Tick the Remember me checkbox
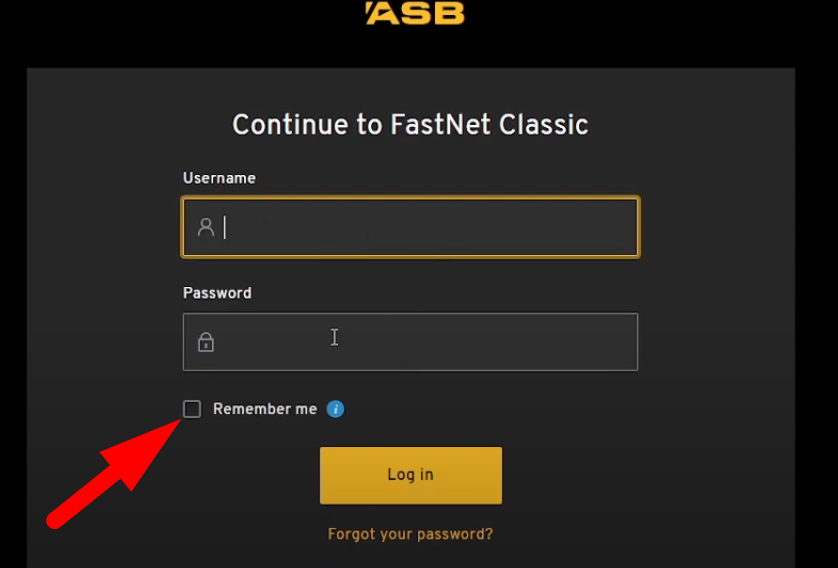The height and width of the screenshot is (568, 838). 192,409
